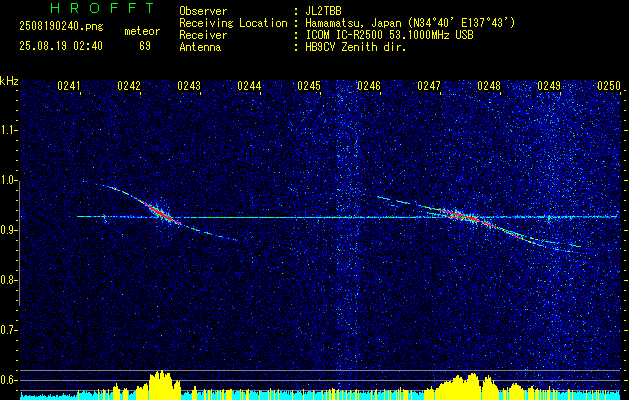Click the 0244 time marker
Image resolution: width=629 pixels, height=400 pixels.
click(249, 86)
